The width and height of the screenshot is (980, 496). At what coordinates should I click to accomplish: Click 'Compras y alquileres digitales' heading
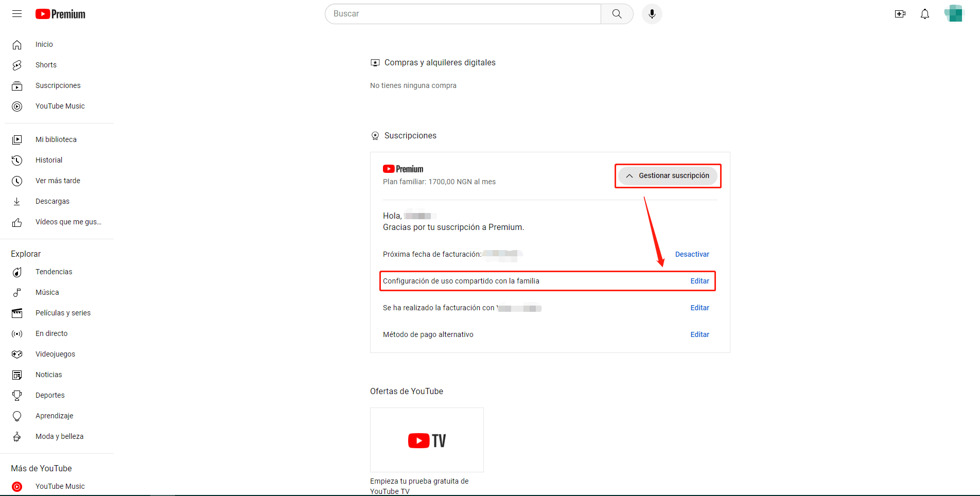(x=440, y=62)
